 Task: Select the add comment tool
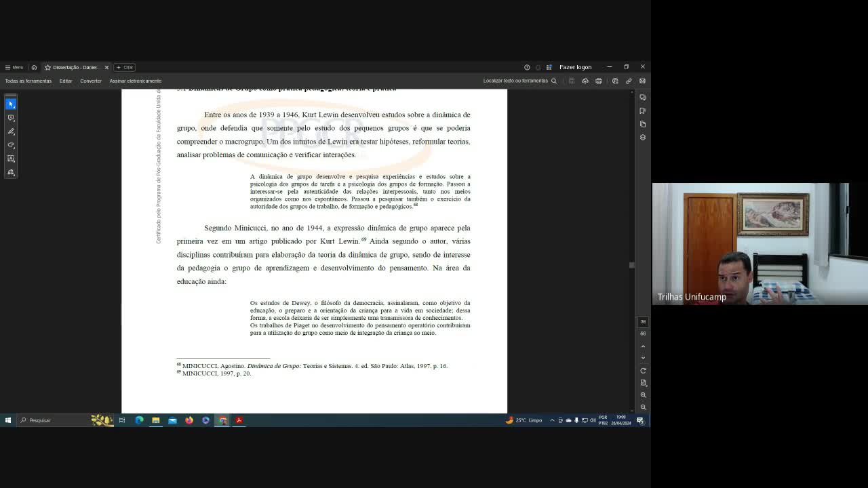pos(11,117)
